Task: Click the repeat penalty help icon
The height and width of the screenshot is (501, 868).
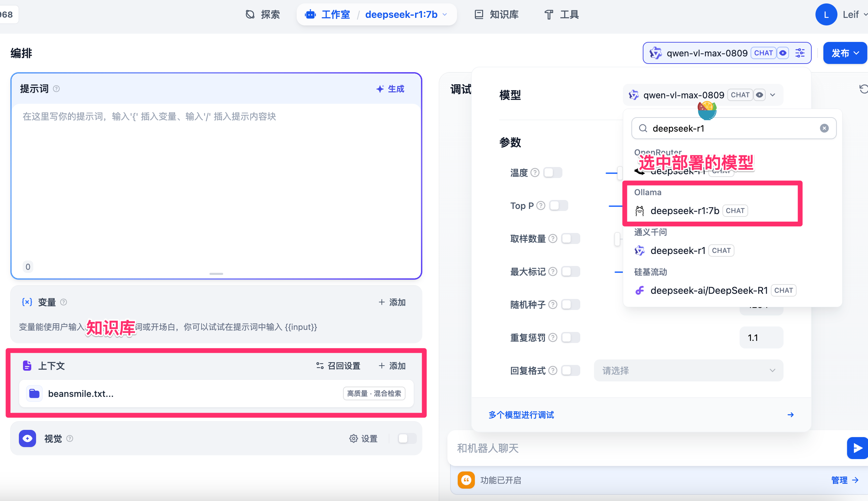Action: pyautogui.click(x=553, y=337)
